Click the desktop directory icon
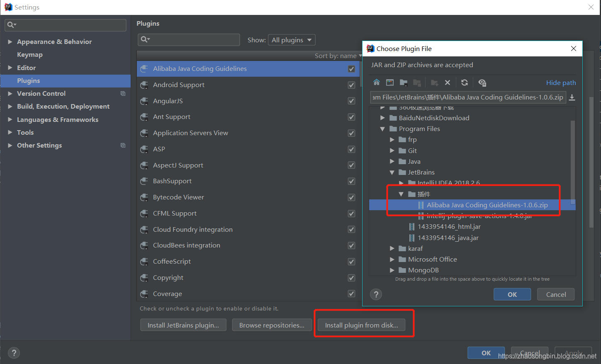The width and height of the screenshot is (601, 364). (x=390, y=83)
